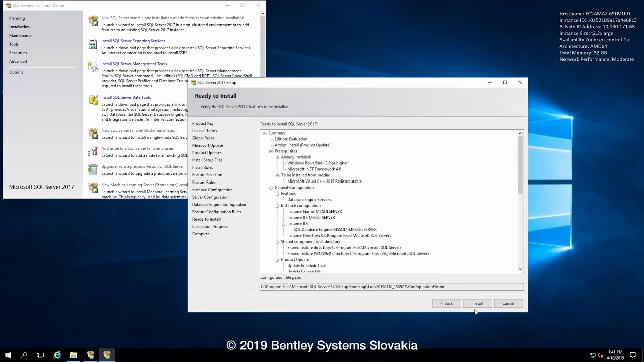Open Windows taskbar search
This screenshot has height=362, width=644.
click(24, 355)
